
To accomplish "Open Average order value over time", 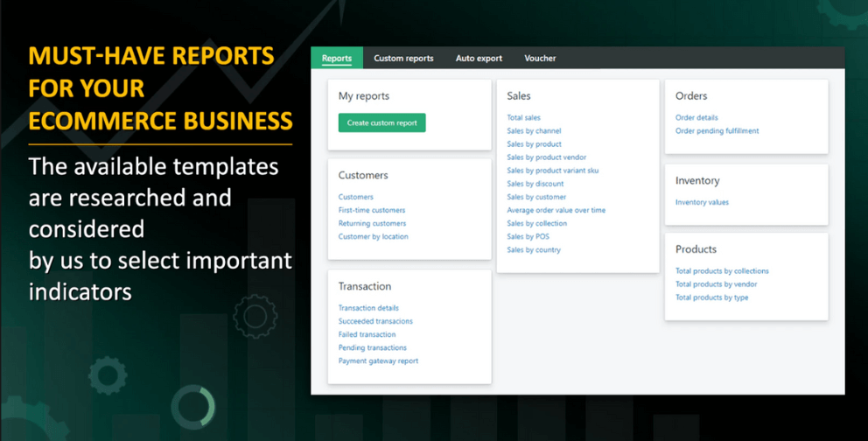I will (556, 211).
